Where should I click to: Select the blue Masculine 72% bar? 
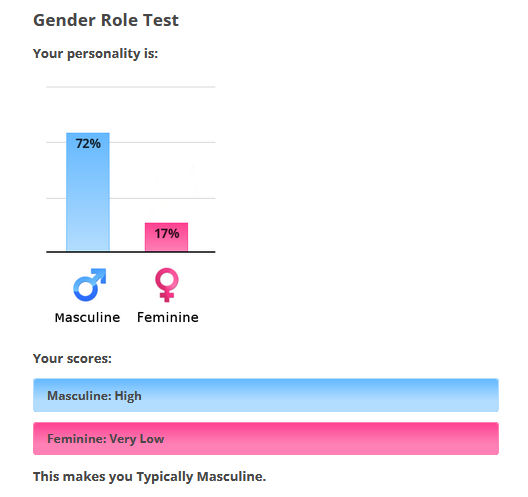88,192
